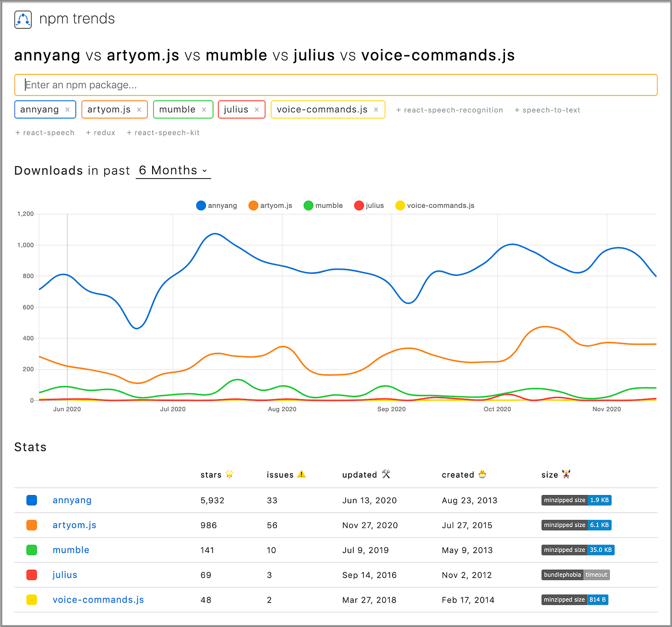Toggle julius series in chart legend
Viewport: 672px width, 627px height.
369,205
